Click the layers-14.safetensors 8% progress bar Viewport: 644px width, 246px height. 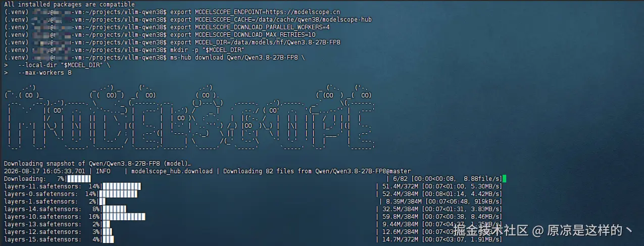(114, 209)
